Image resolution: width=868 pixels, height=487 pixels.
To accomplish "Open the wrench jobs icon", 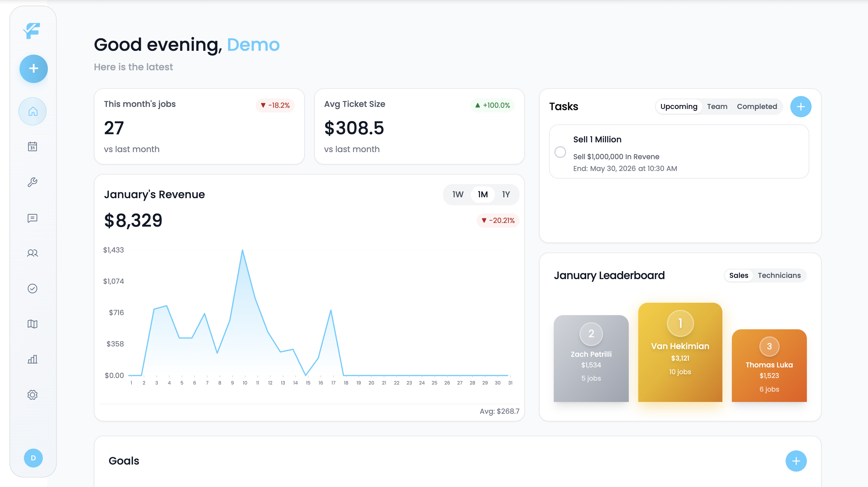I will pyautogui.click(x=33, y=182).
